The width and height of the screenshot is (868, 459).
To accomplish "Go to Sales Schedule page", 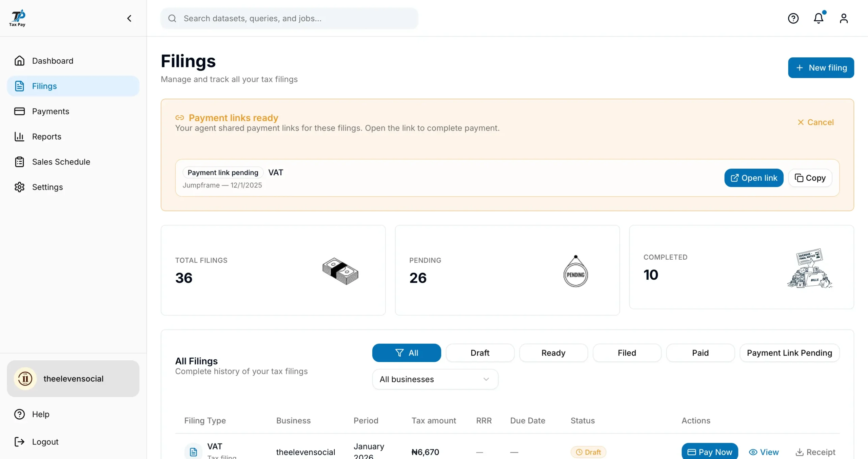I will click(61, 162).
